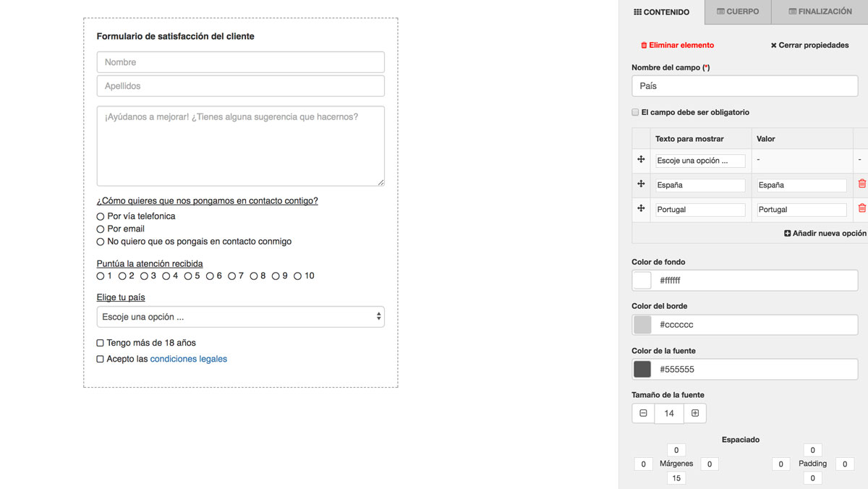Screen dimensions: 868x489
Task: Click the trash icon in the España row
Action: click(x=861, y=184)
